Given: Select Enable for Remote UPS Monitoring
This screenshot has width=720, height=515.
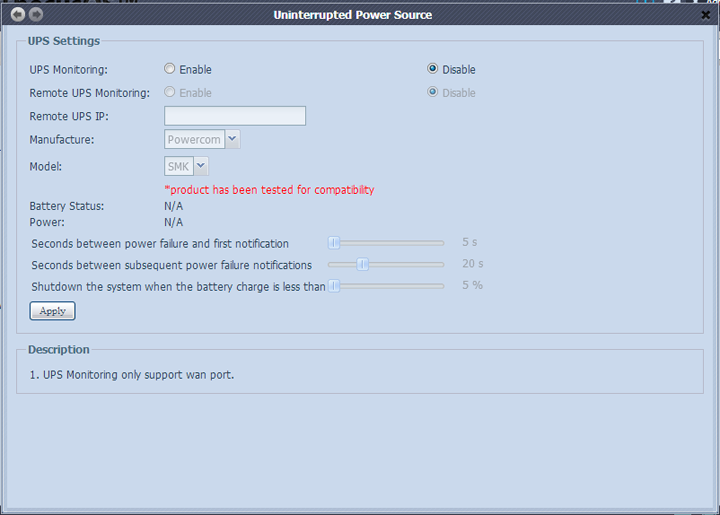Looking at the screenshot, I should (170, 92).
